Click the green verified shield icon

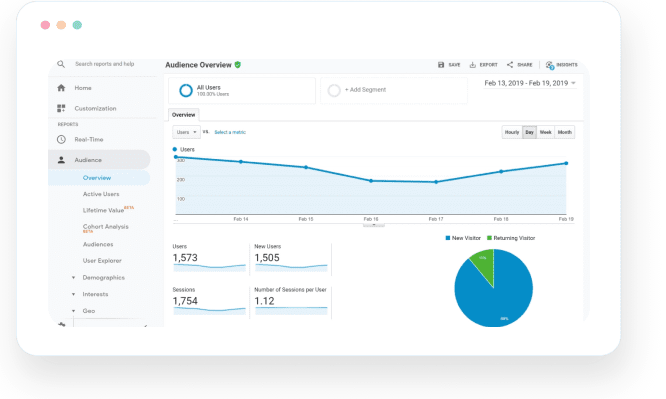click(238, 65)
